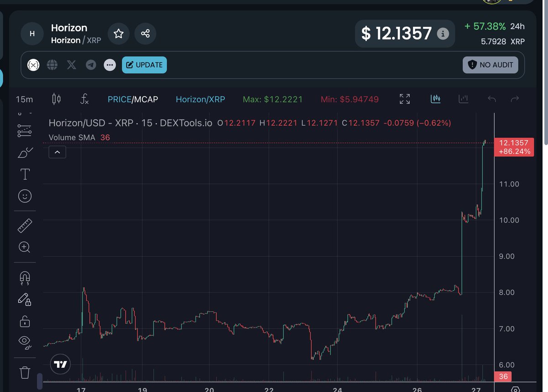Click date 17 on time axis

[81, 390]
